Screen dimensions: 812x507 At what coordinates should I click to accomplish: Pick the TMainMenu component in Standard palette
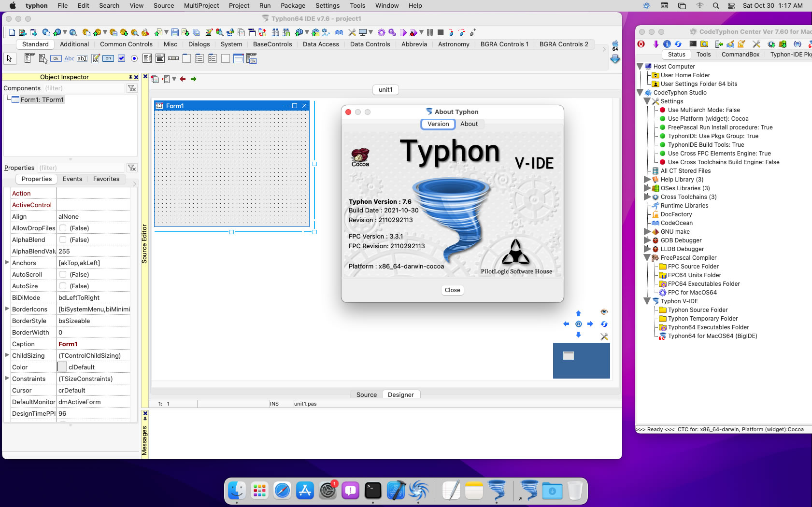tap(29, 58)
